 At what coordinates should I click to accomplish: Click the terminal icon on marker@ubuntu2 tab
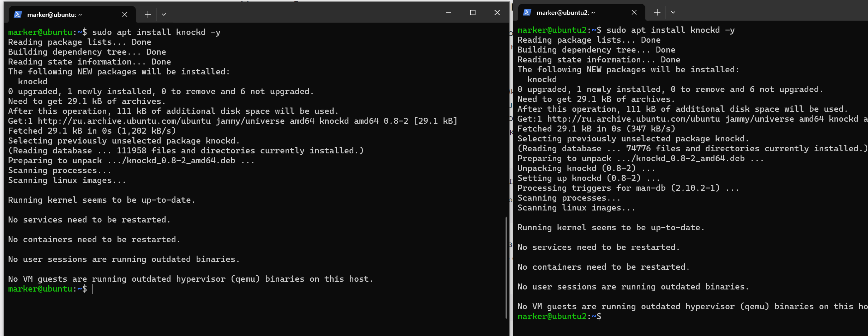(527, 12)
